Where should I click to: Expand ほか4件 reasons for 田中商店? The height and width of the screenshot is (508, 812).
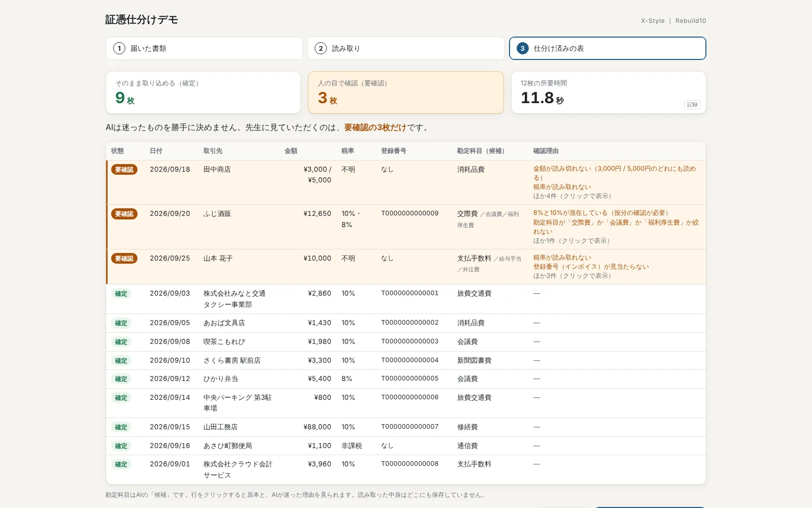click(x=573, y=196)
